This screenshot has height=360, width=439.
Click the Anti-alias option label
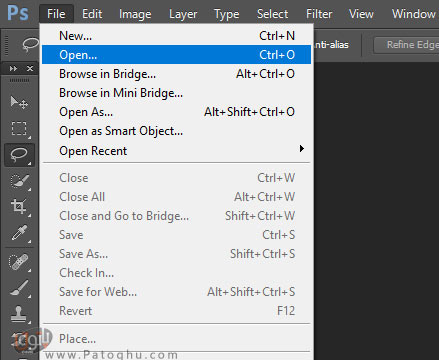click(x=331, y=45)
